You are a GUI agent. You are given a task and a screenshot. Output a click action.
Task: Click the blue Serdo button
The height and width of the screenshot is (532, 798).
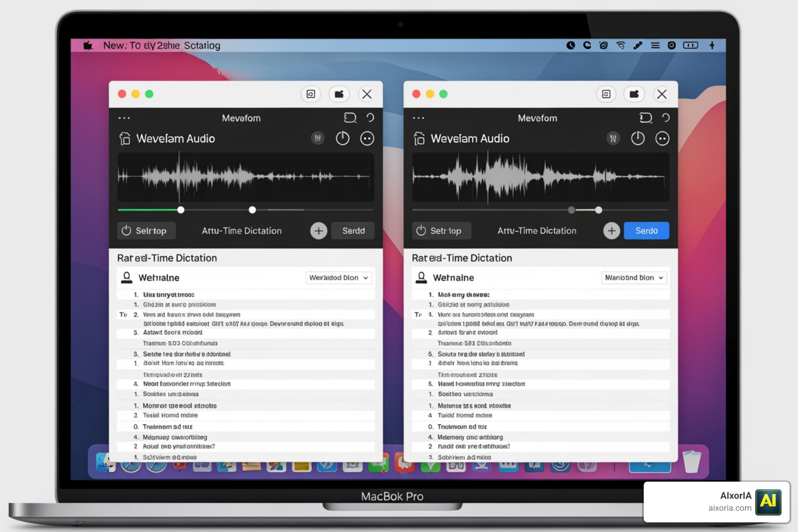(646, 231)
